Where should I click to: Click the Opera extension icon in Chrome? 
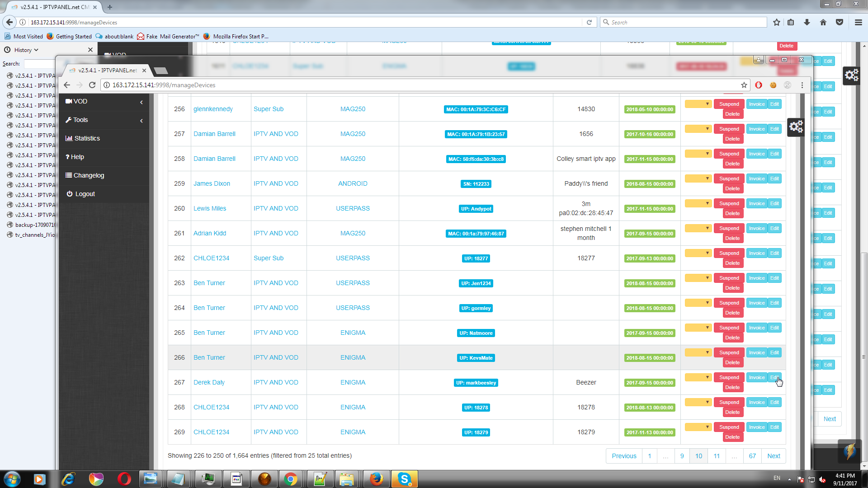(759, 85)
